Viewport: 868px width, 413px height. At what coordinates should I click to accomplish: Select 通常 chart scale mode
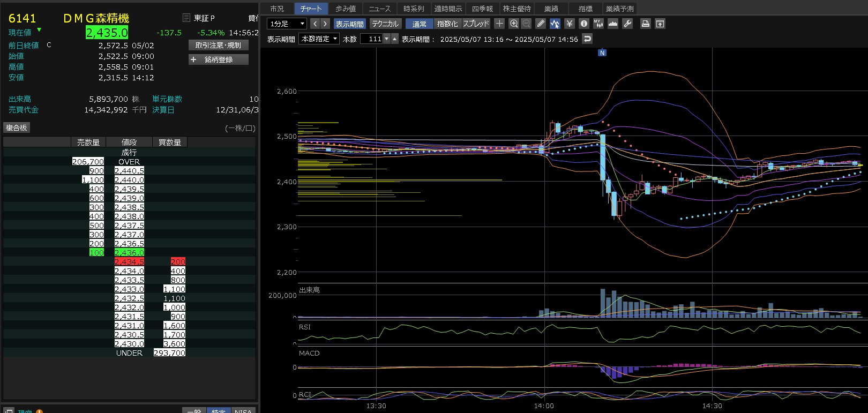click(420, 24)
